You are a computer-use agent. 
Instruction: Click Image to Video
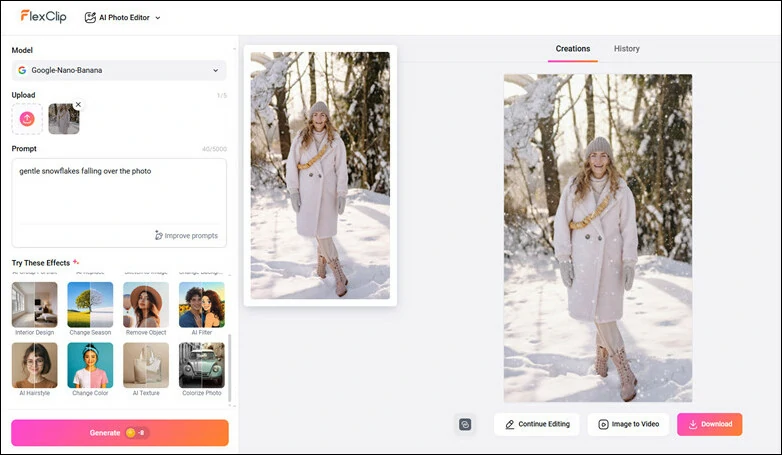point(628,424)
